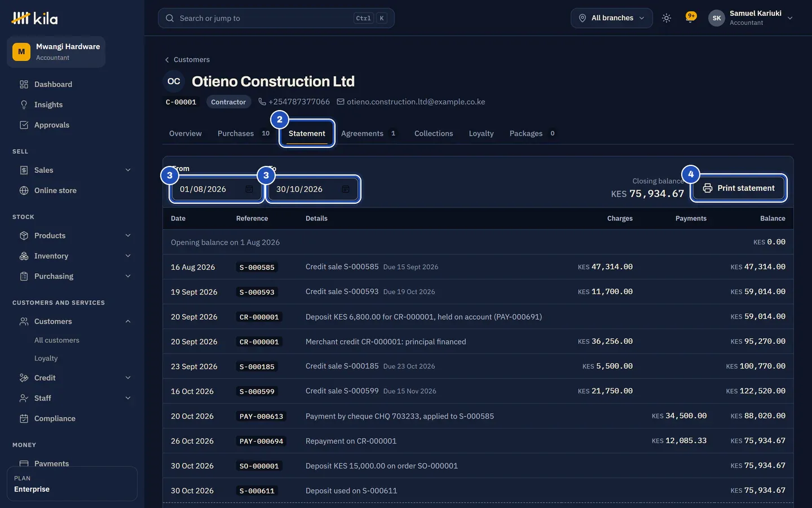Open the Dashboard icon in sidebar
The image size is (812, 508).
pyautogui.click(x=24, y=84)
